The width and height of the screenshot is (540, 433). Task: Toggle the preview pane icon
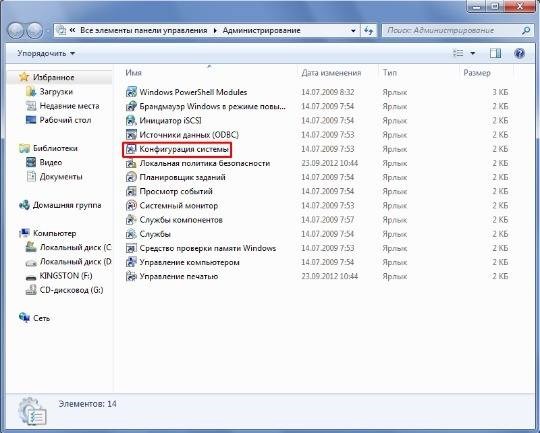pyautogui.click(x=495, y=53)
